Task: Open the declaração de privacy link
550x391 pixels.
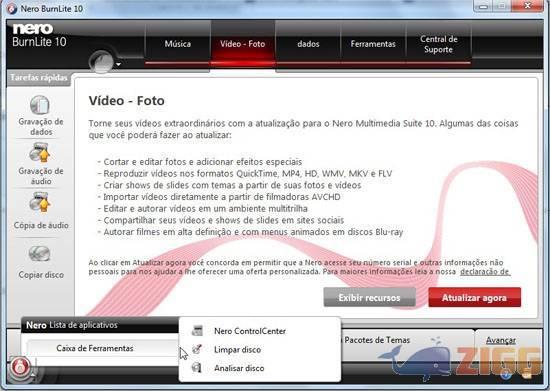Action: pyautogui.click(x=485, y=272)
